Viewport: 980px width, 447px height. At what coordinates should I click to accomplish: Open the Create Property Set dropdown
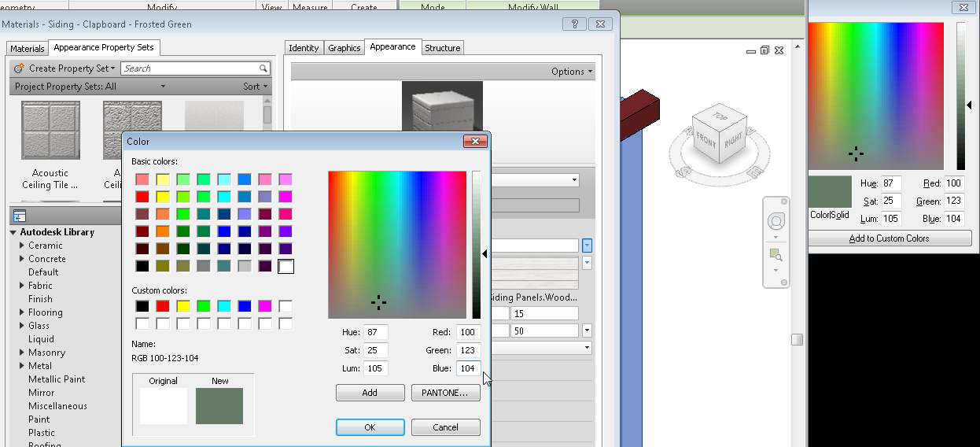pyautogui.click(x=113, y=69)
